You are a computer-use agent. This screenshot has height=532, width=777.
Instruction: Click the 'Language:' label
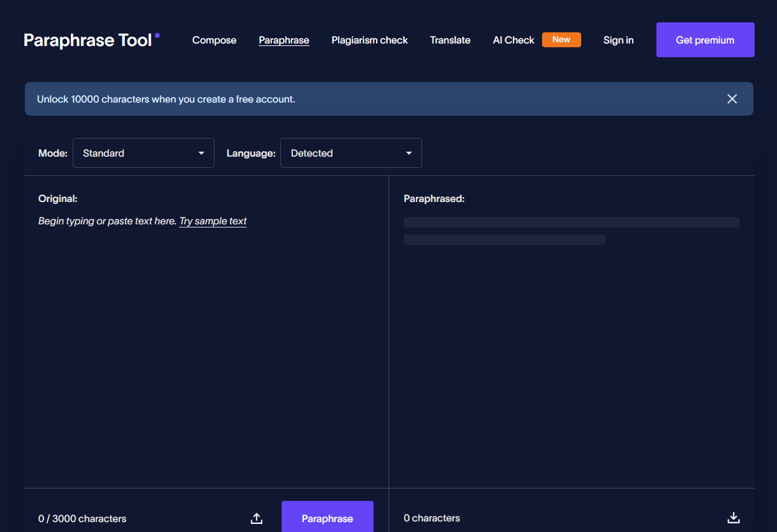tap(251, 153)
